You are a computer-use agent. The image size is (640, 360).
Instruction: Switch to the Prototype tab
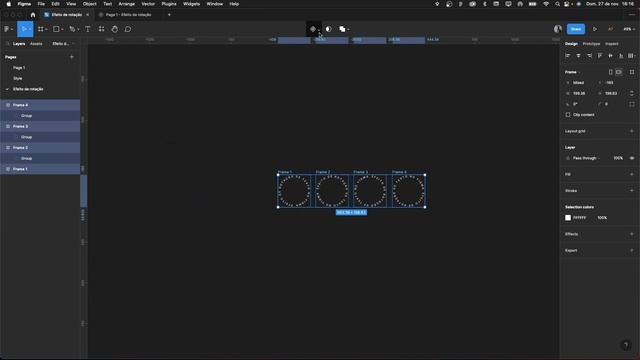[x=591, y=44]
